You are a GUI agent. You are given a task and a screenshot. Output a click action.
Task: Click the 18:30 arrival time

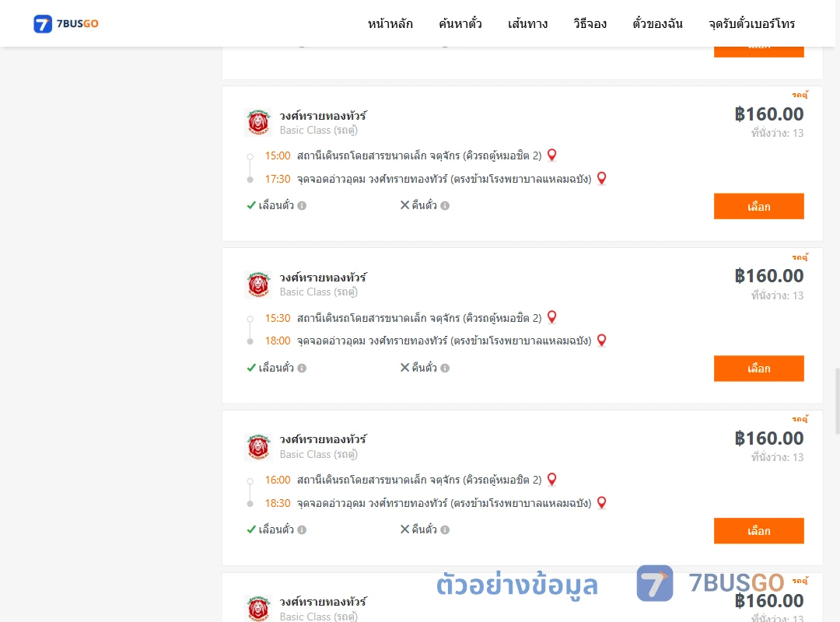coord(278,503)
